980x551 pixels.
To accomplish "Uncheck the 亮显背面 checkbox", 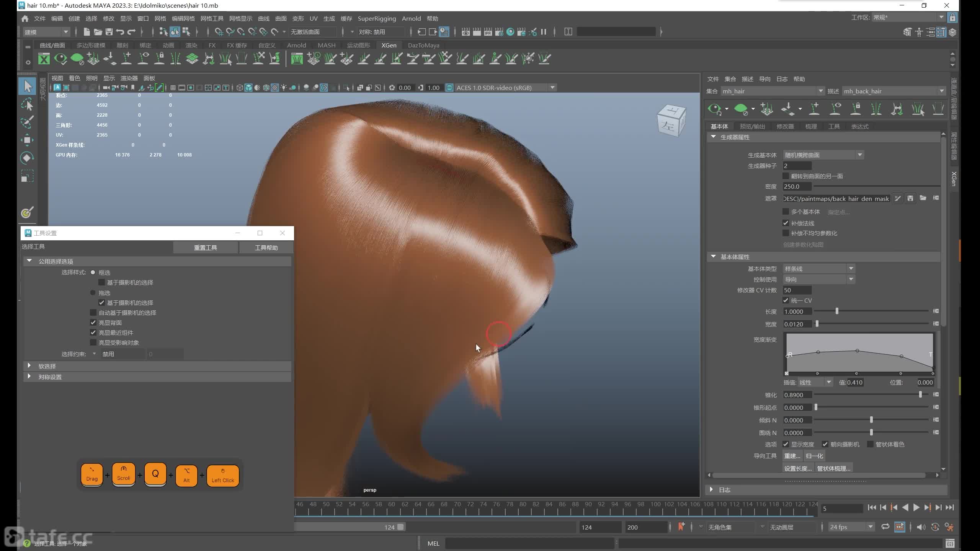I will pyautogui.click(x=93, y=323).
